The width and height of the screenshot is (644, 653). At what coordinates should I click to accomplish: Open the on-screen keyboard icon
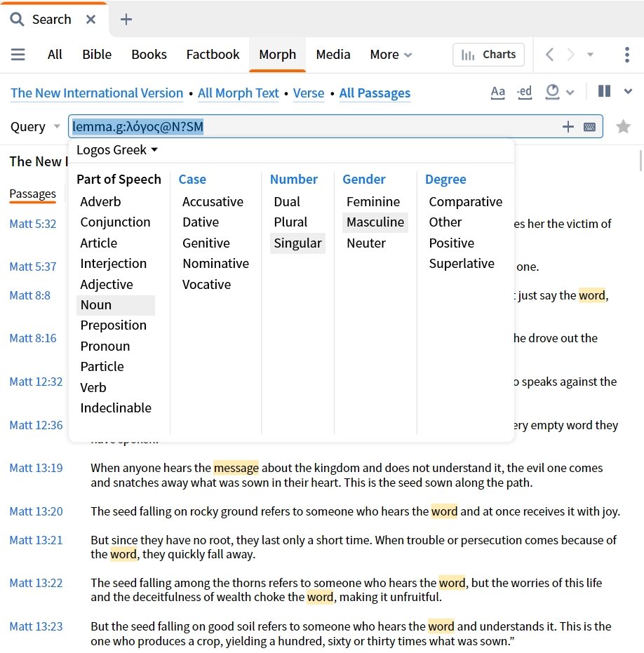pyautogui.click(x=589, y=126)
